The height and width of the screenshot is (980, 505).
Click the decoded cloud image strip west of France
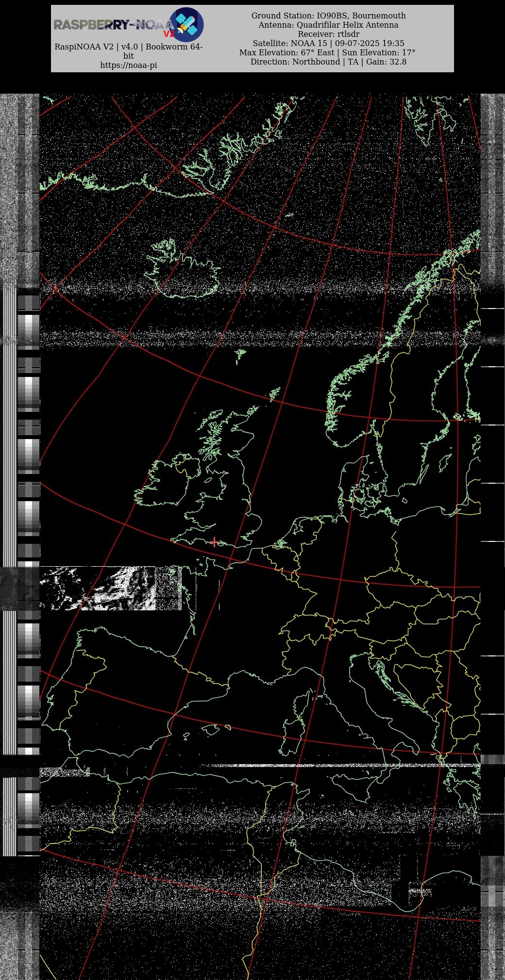click(111, 588)
